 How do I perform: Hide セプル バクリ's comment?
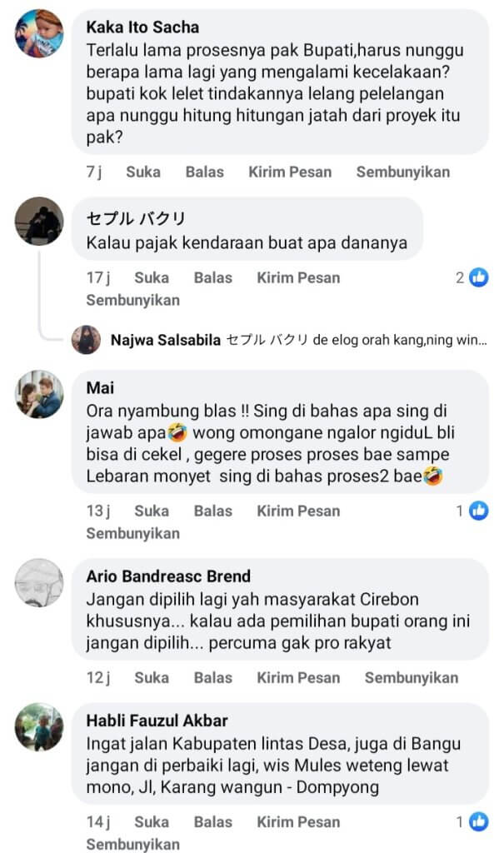pos(132,300)
